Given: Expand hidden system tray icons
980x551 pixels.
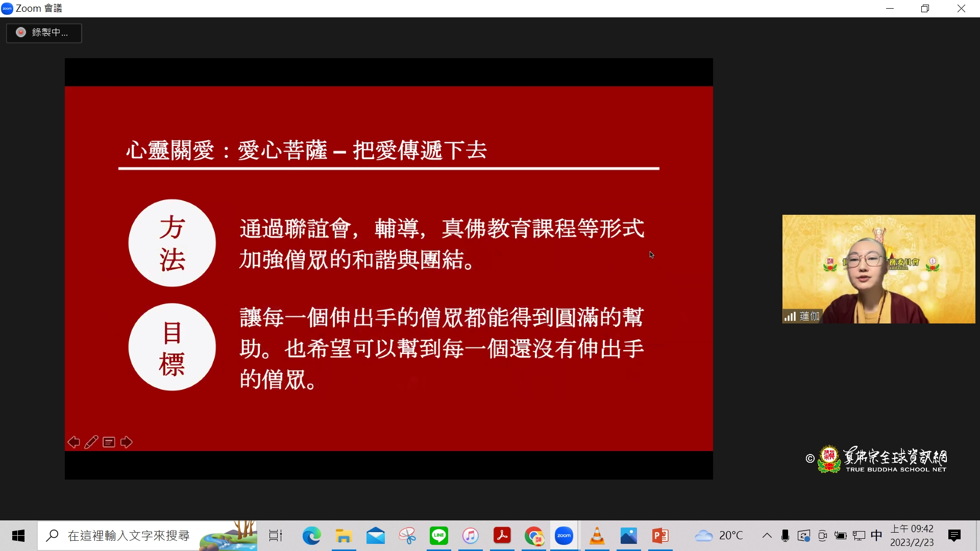Looking at the screenshot, I should 767,536.
